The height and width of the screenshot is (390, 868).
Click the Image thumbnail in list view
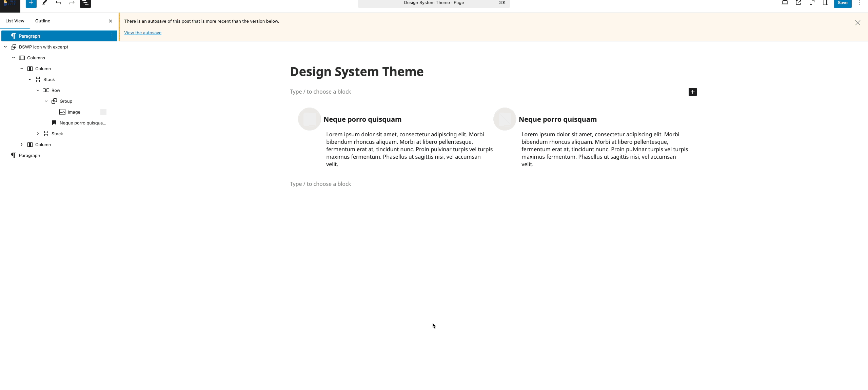103,112
